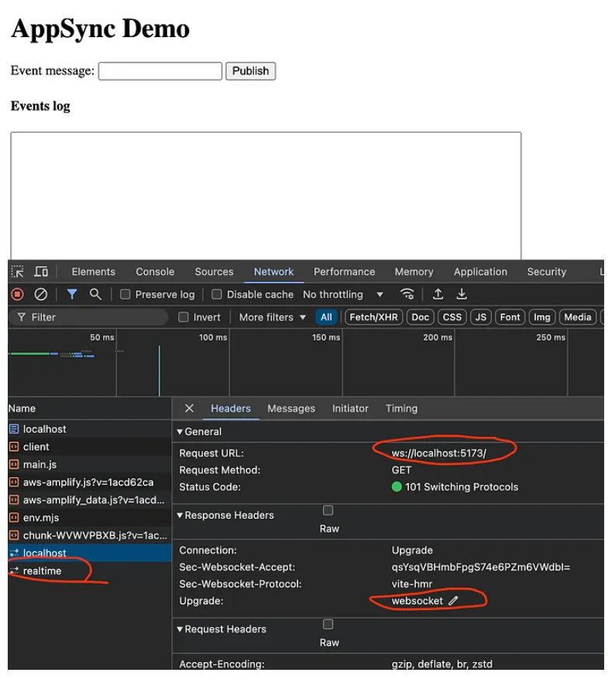Stop recording network log

17,294
